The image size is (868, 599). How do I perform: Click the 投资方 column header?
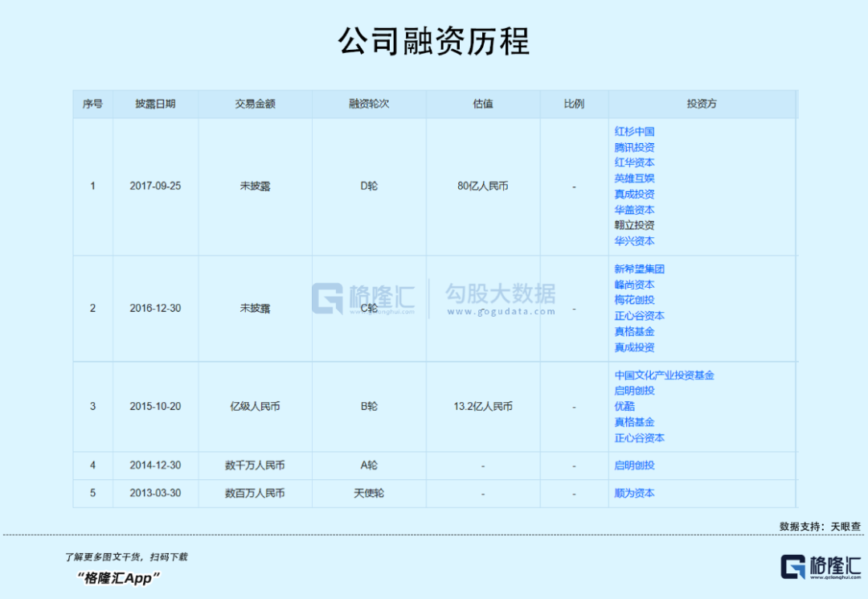(702, 104)
